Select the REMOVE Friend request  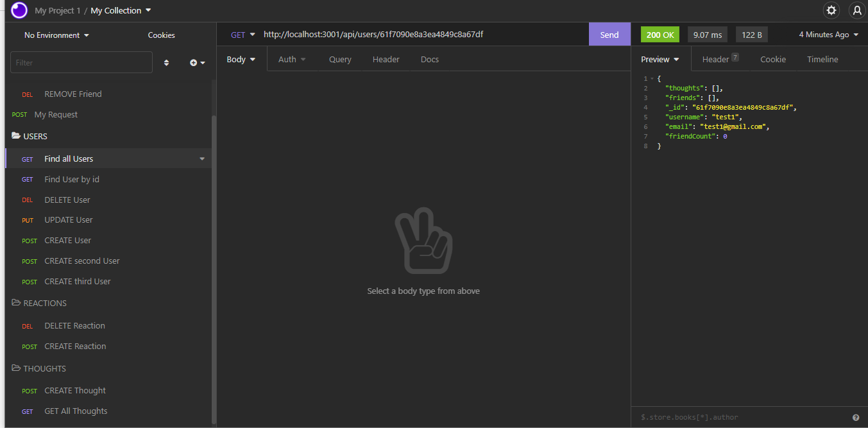(108, 94)
